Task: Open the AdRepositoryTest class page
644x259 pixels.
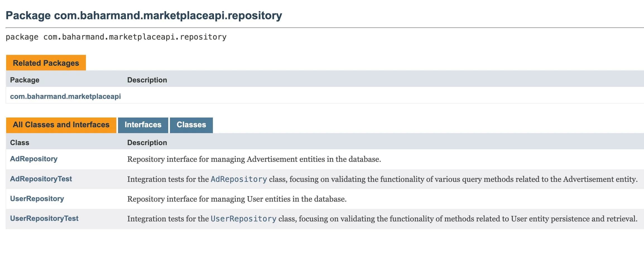Action: pos(41,179)
